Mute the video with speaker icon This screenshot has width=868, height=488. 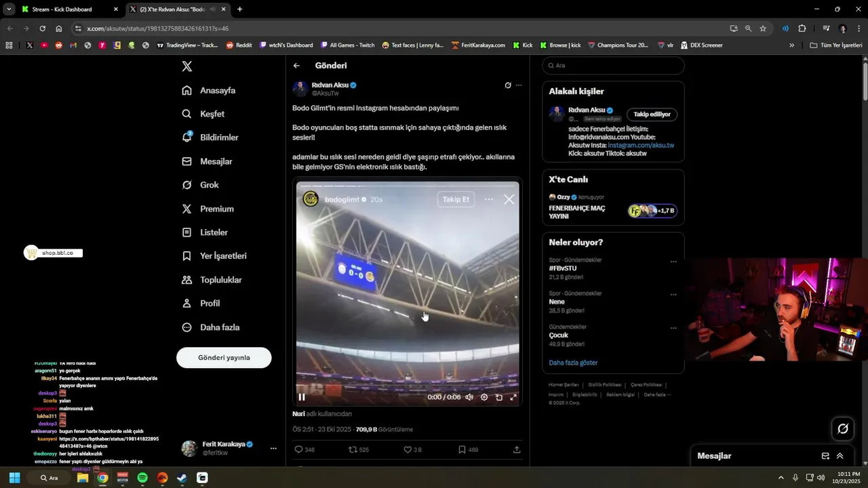(469, 397)
